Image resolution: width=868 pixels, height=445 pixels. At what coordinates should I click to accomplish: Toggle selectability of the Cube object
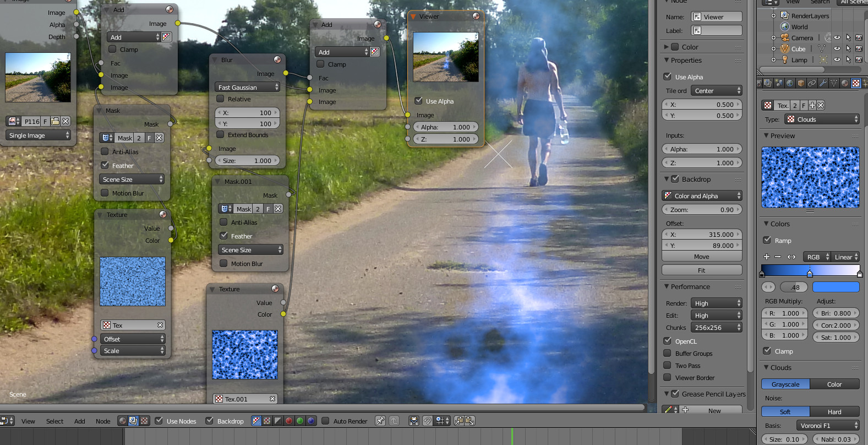click(848, 48)
